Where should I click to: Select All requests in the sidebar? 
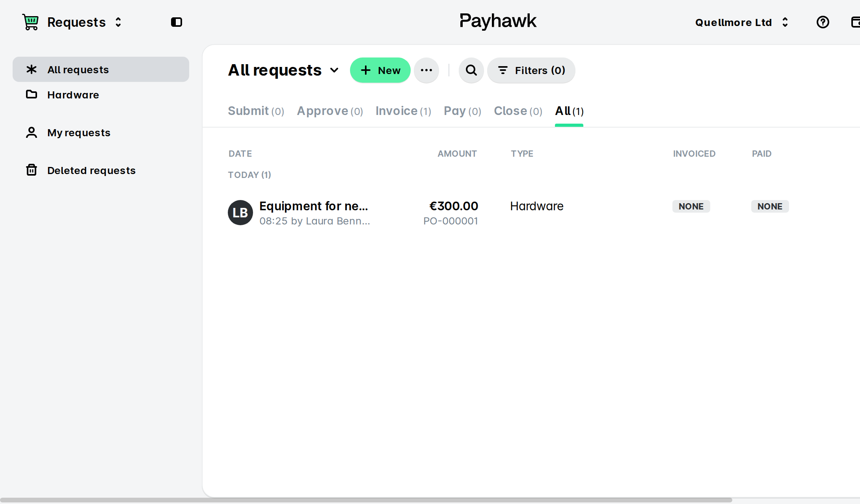coord(101,69)
